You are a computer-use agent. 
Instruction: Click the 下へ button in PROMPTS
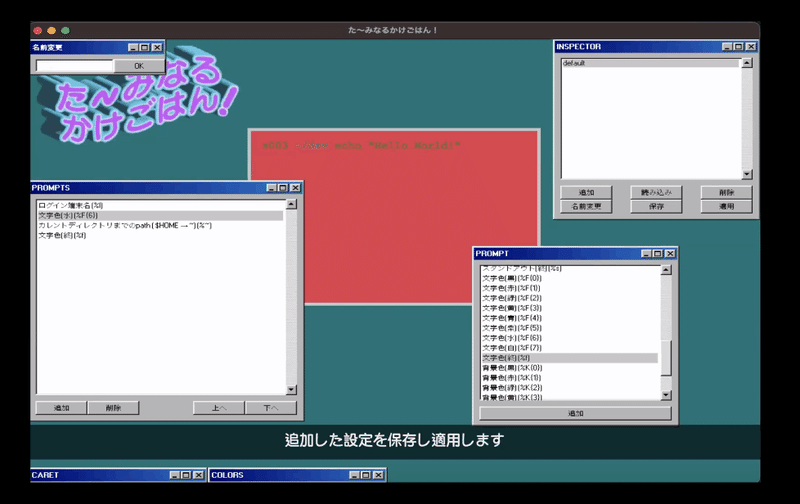271,408
